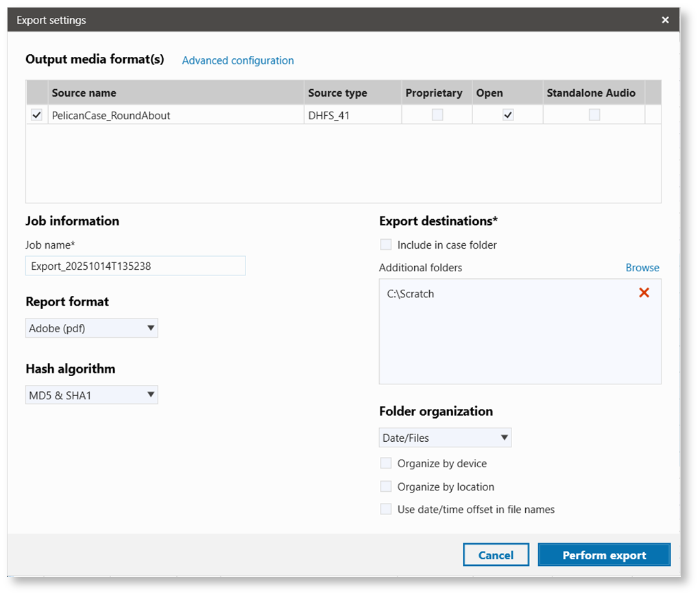Check Include in case folder
Image resolution: width=700 pixels, height=596 pixels.
[385, 244]
